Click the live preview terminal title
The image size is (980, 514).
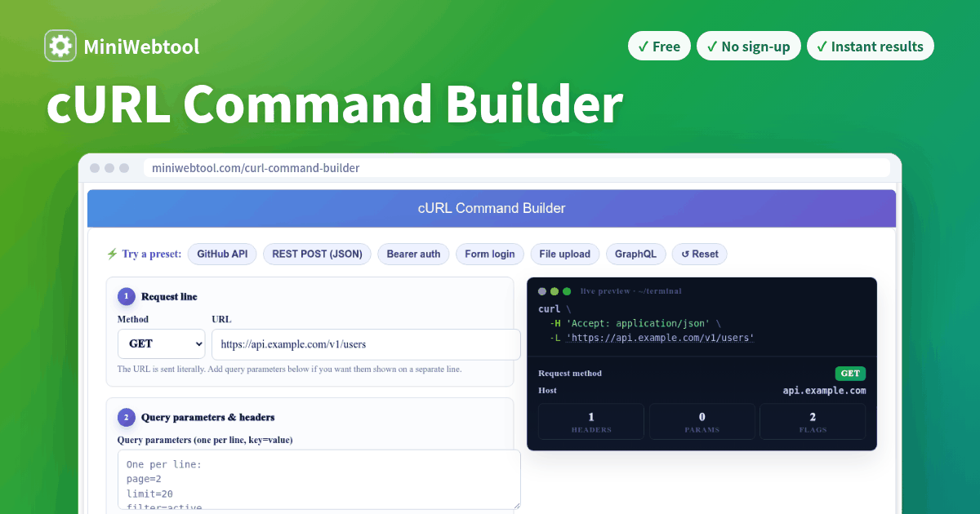pos(630,291)
